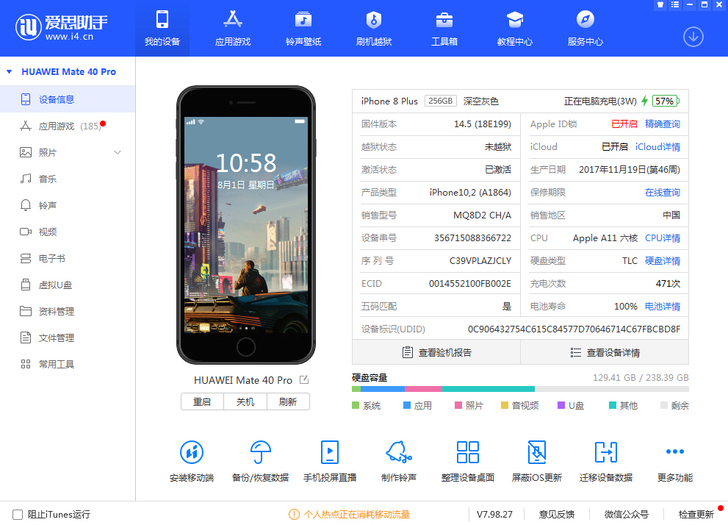This screenshot has width=728, height=525.
Task: Click the disk capacity usage bar
Action: click(520, 389)
